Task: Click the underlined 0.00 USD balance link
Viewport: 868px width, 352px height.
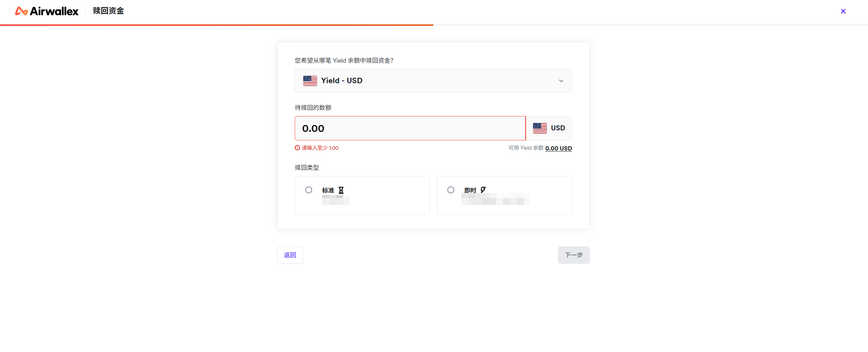Action: [558, 148]
